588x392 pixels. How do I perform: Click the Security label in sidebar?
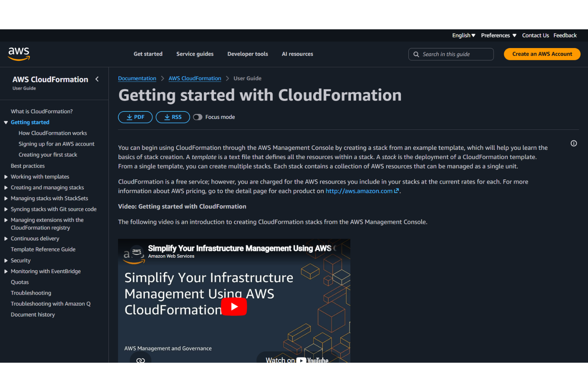(x=21, y=261)
